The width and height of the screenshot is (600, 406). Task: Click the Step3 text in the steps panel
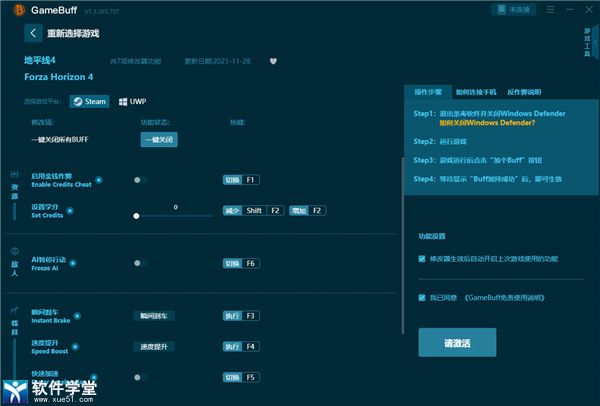click(x=478, y=160)
